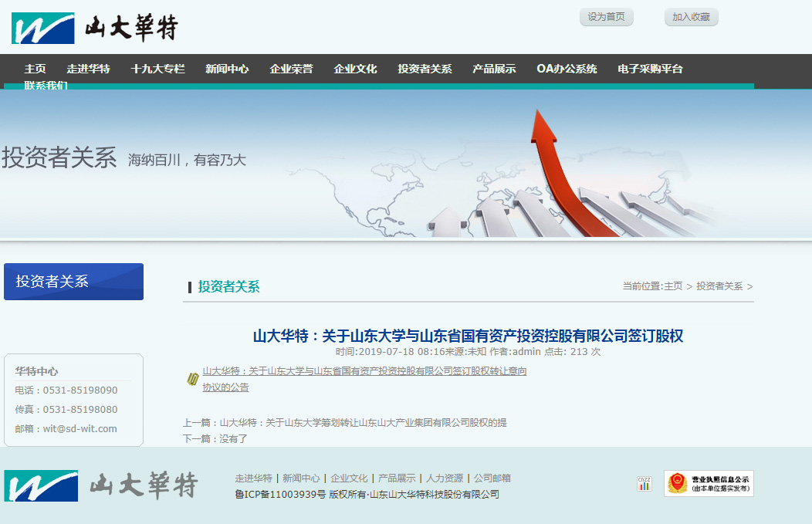812x524 pixels.
Task: Click the article title heading
Action: pyautogui.click(x=469, y=336)
